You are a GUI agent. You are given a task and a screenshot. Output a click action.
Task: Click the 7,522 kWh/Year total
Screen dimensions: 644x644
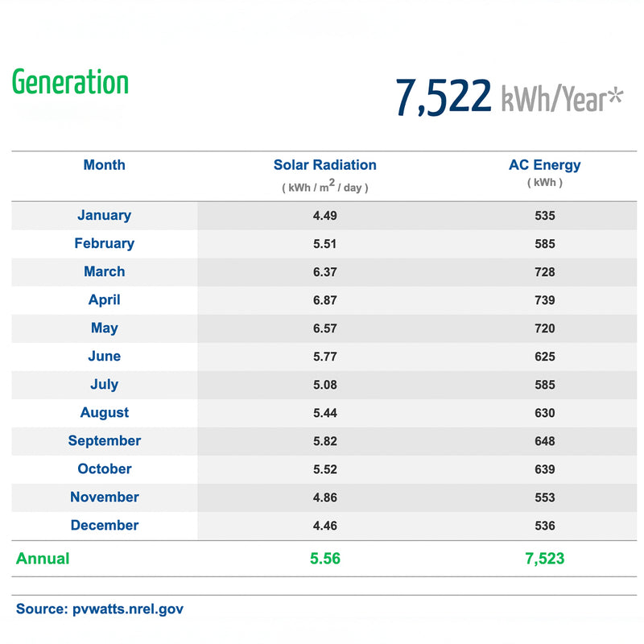[509, 97]
